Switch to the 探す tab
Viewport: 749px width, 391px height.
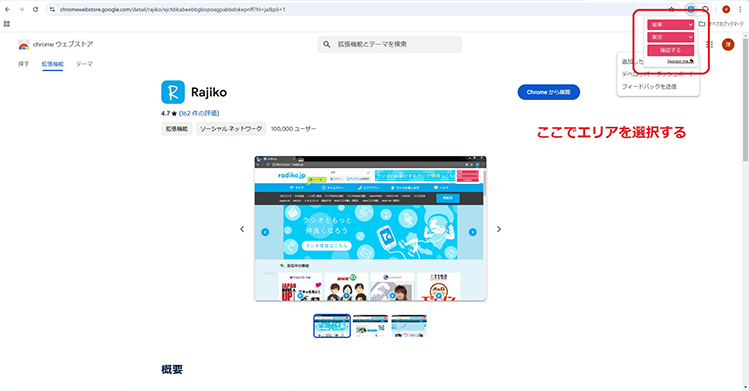click(x=23, y=64)
